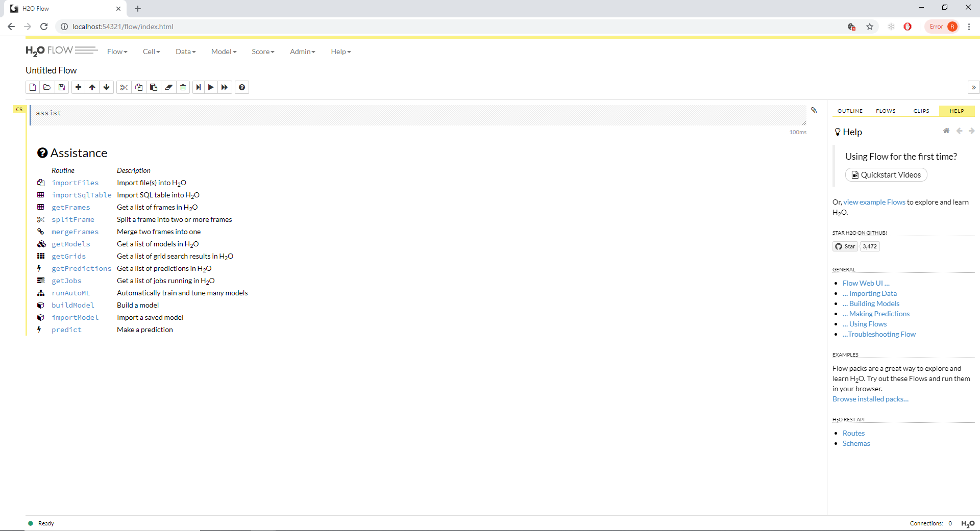Open the Importing Data help topic

point(870,293)
